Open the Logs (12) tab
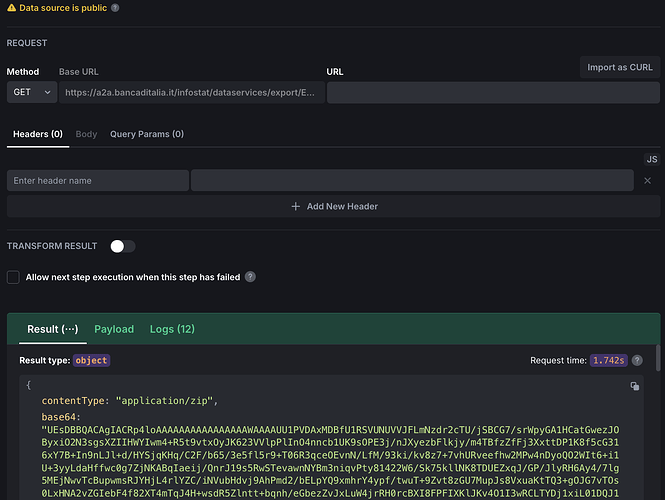Image resolution: width=665 pixels, height=500 pixels. click(x=172, y=329)
